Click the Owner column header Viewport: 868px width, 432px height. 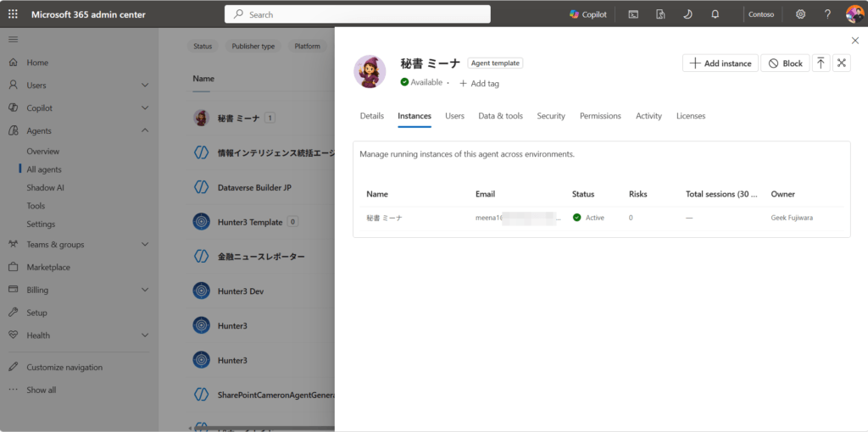pyautogui.click(x=782, y=194)
